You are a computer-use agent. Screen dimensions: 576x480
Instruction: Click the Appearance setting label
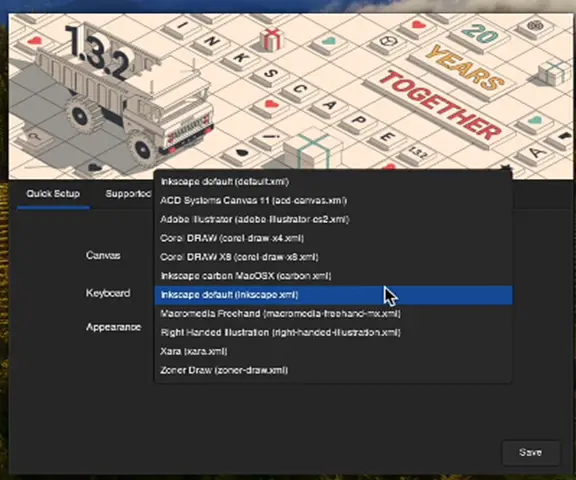114,327
